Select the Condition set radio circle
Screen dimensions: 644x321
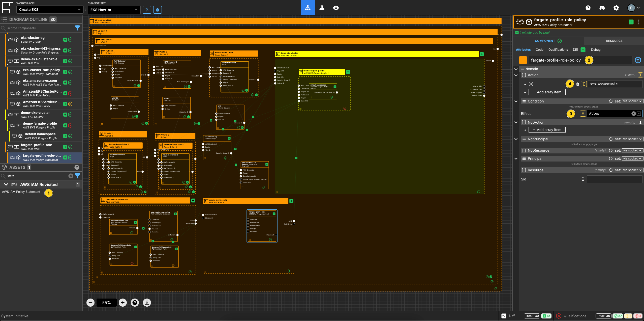(611, 101)
